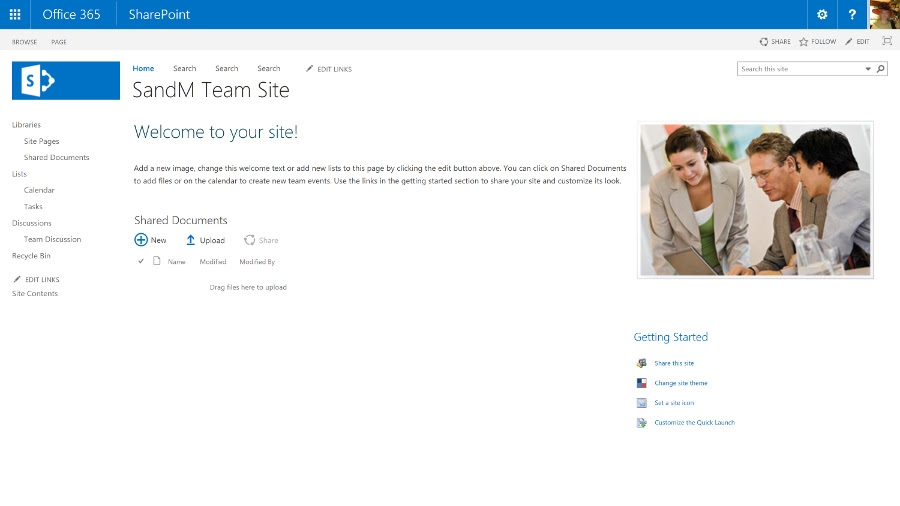Screen dimensions: 900x506
Task: Click the Share icon under Shared Documents
Action: coord(249,240)
